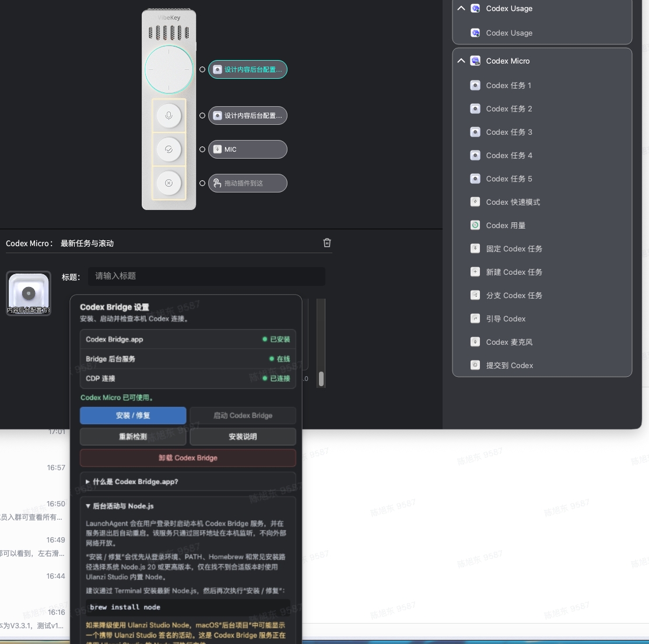Open the second 设计内容后台配置 key slot

point(247,116)
